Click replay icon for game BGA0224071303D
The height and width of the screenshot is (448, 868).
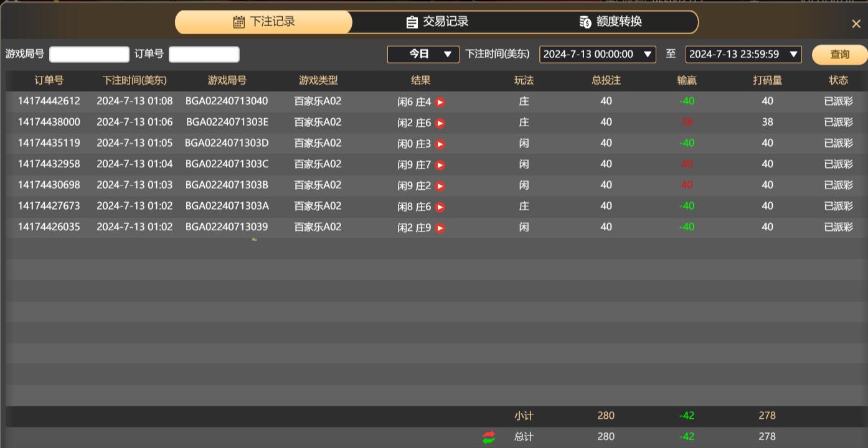(440, 144)
